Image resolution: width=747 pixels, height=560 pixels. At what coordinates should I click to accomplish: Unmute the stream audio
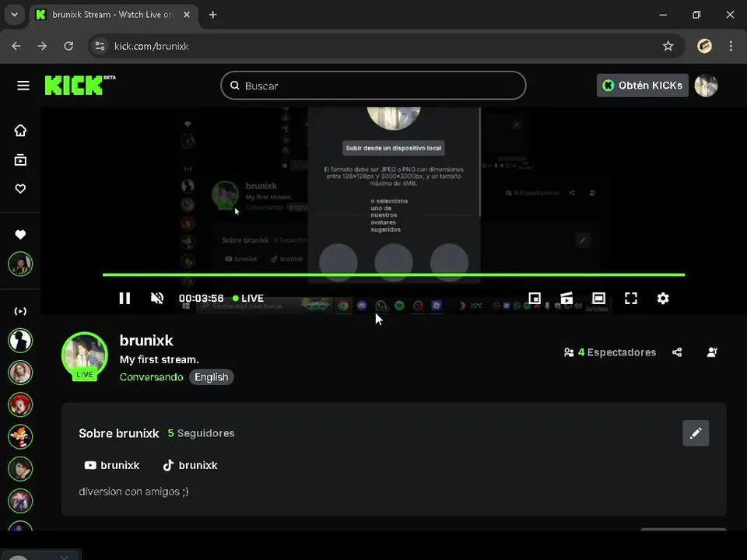click(157, 298)
